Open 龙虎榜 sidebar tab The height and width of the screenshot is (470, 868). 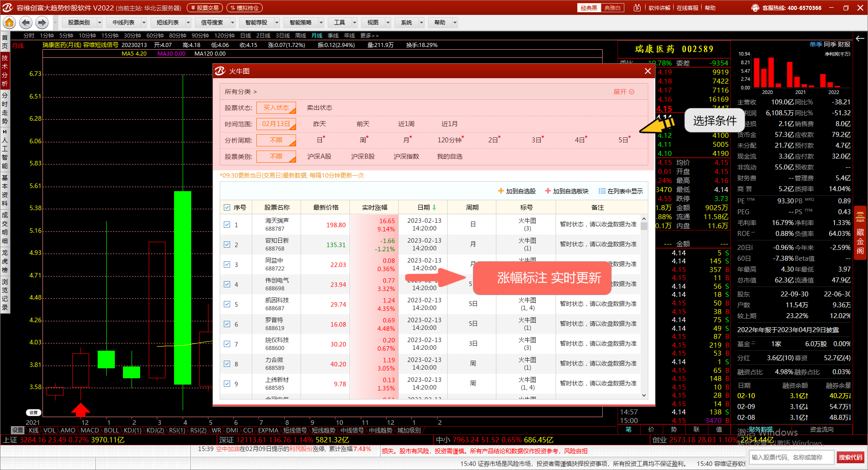5,261
